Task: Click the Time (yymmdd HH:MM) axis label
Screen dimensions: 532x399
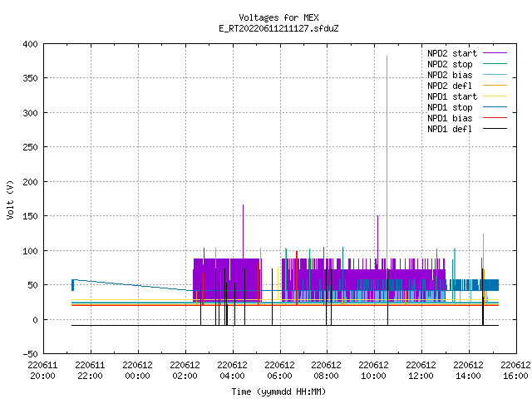Action: pos(278,392)
